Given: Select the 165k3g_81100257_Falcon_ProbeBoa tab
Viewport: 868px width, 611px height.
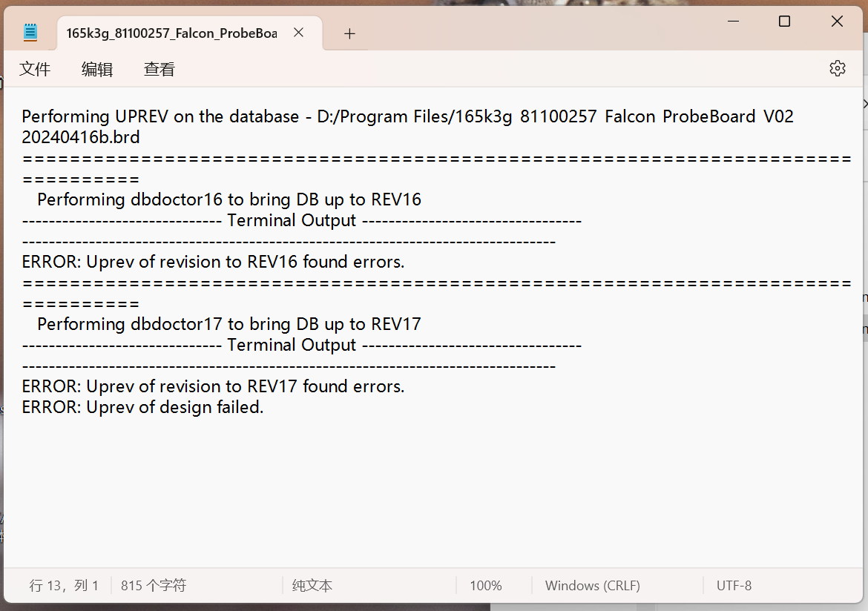Looking at the screenshot, I should (x=189, y=33).
